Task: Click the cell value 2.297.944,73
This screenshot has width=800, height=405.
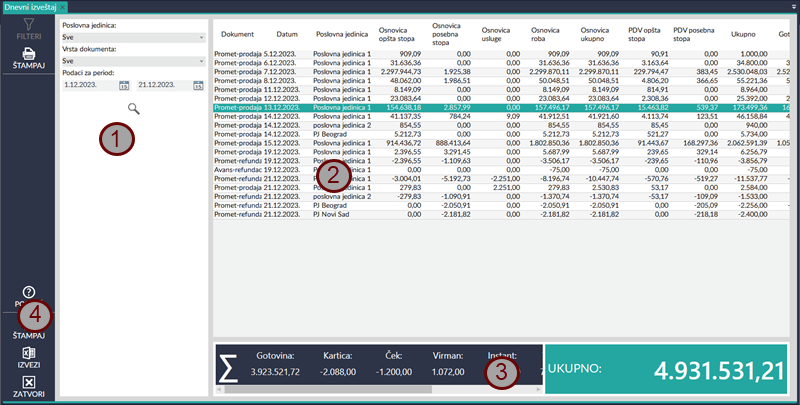Action: (x=401, y=71)
